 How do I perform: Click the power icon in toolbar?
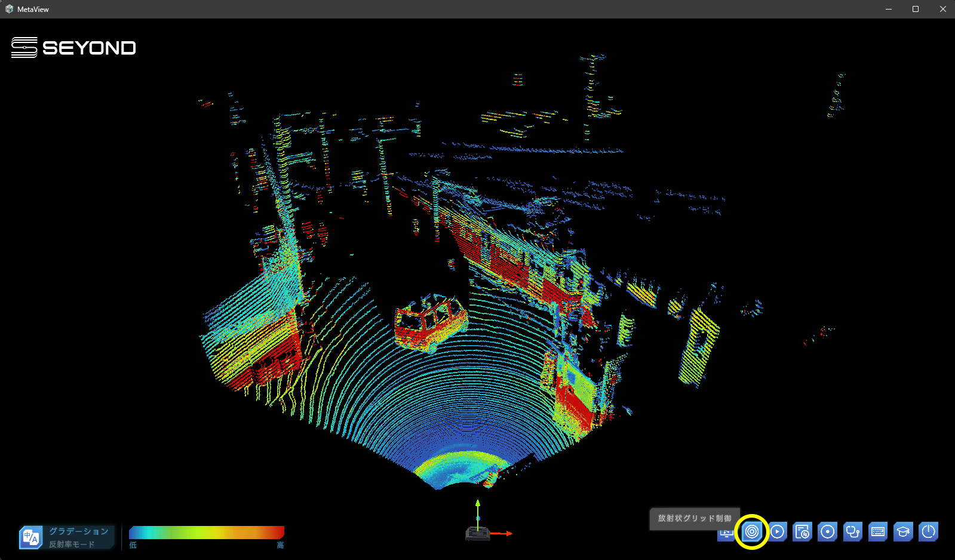[929, 531]
